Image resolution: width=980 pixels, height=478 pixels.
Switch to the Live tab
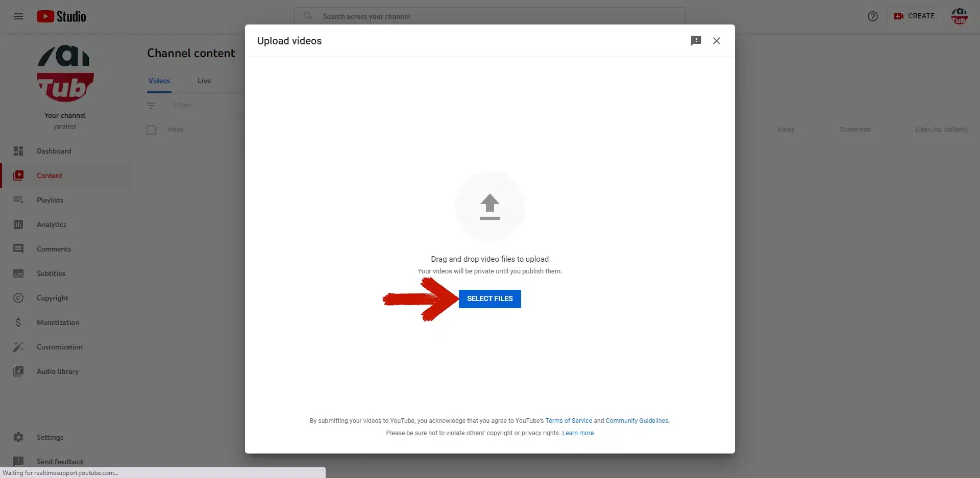tap(204, 81)
